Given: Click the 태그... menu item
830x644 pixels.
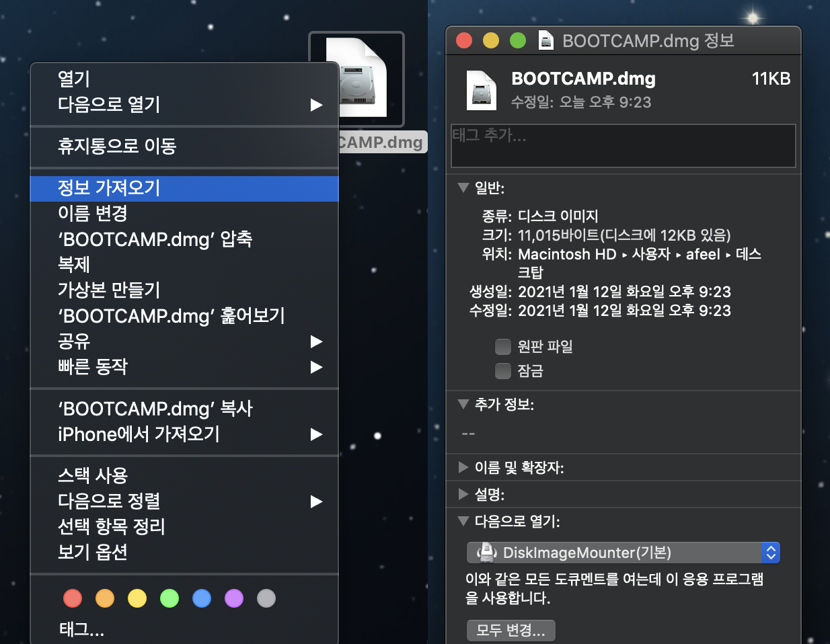Looking at the screenshot, I should click(184, 630).
